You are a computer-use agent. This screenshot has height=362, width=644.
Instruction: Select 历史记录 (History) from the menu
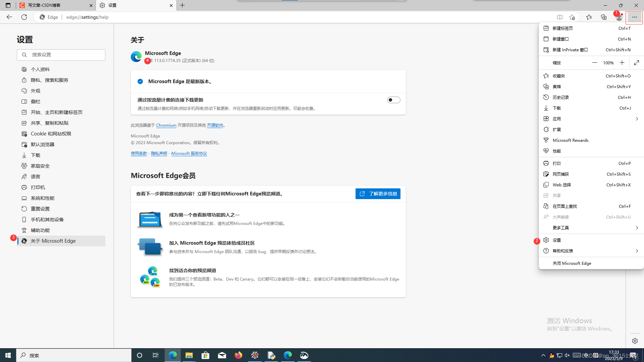(561, 97)
